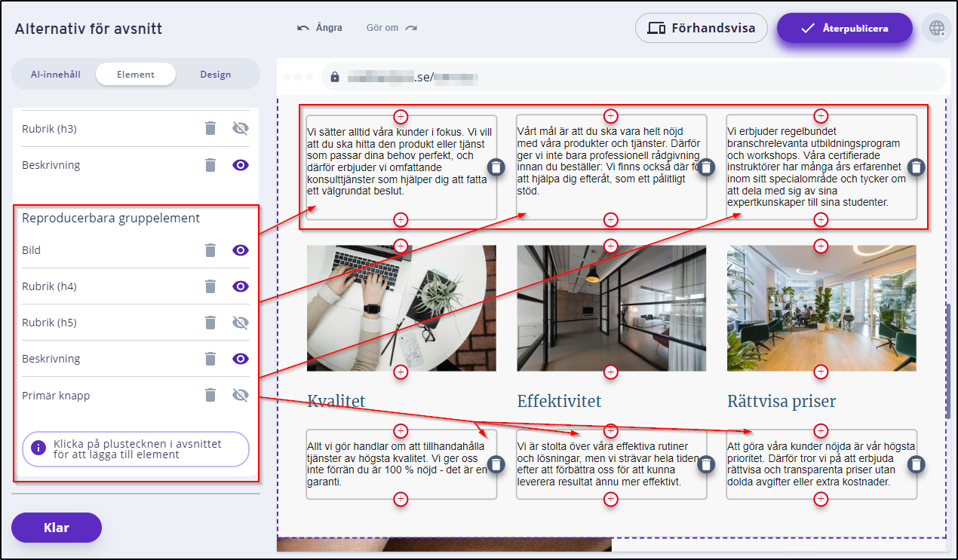
Task: Click trash icon next to Rubrik (h3)
Action: pyautogui.click(x=210, y=129)
